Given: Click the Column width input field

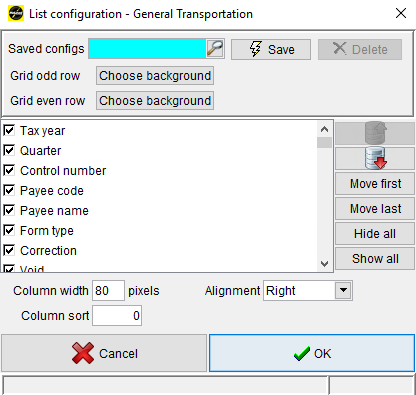Looking at the screenshot, I should click(108, 290).
